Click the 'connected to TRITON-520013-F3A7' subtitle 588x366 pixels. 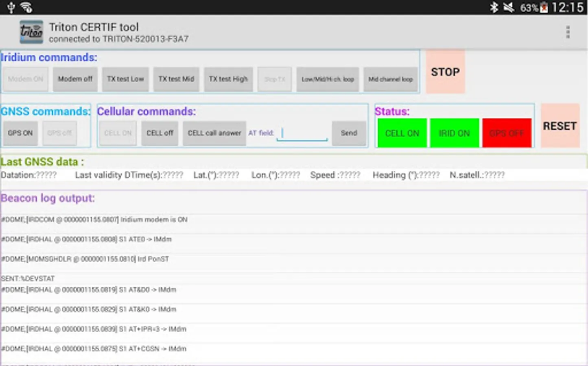pos(119,39)
